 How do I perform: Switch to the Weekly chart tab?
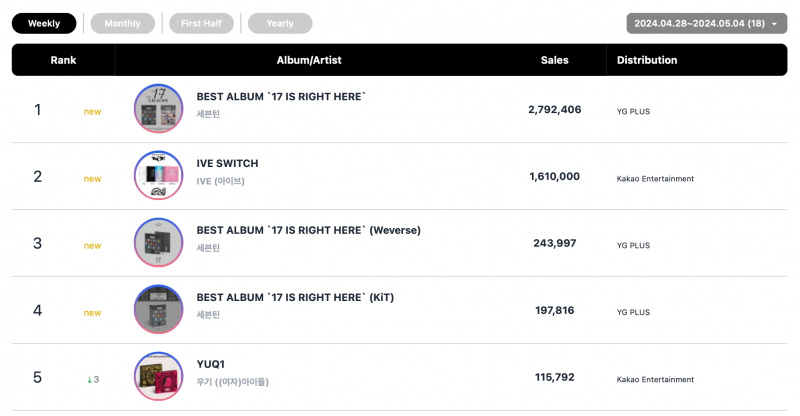coord(44,23)
